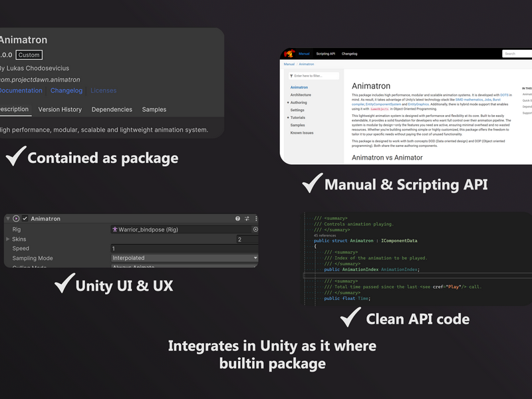The width and height of the screenshot is (532, 399).
Task: Click the Speed value field
Action: [185, 248]
